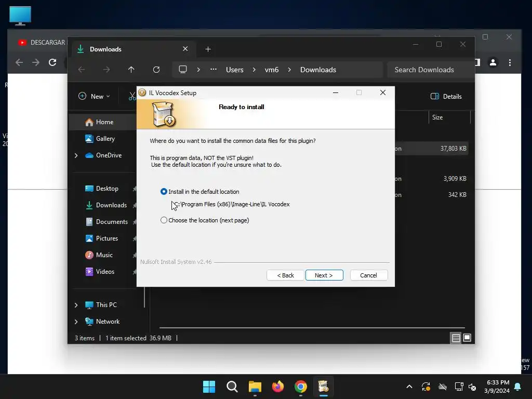Screen dimensions: 532x399
Task: Show hidden breadcrumb path via ellipsis
Action: point(214,69)
